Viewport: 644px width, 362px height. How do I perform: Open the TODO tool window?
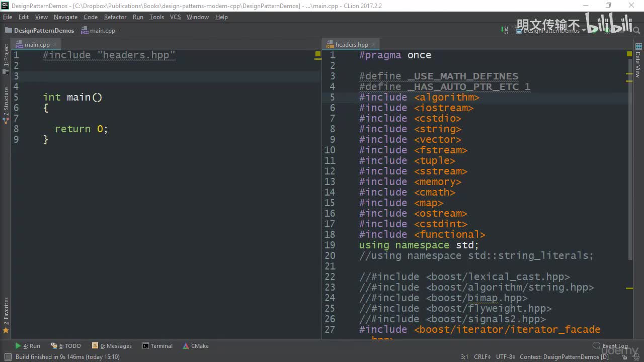(x=66, y=346)
